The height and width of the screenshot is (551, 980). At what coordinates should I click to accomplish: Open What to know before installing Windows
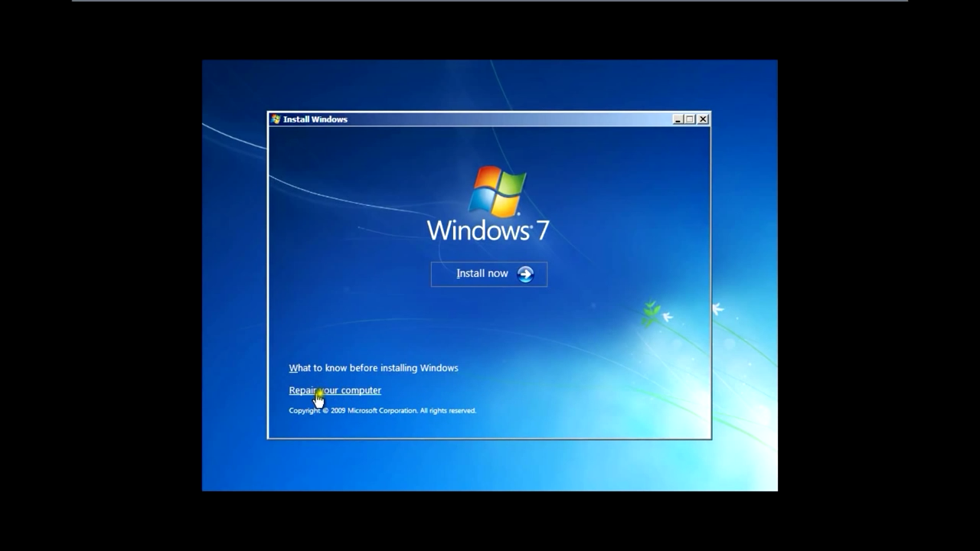374,368
